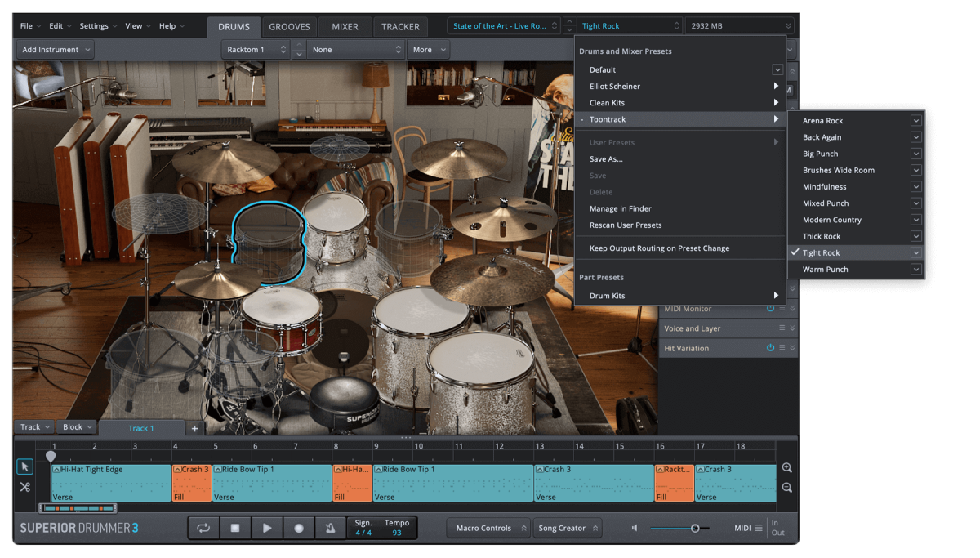Open the View menu
This screenshot has width=980, height=558.
(x=137, y=26)
